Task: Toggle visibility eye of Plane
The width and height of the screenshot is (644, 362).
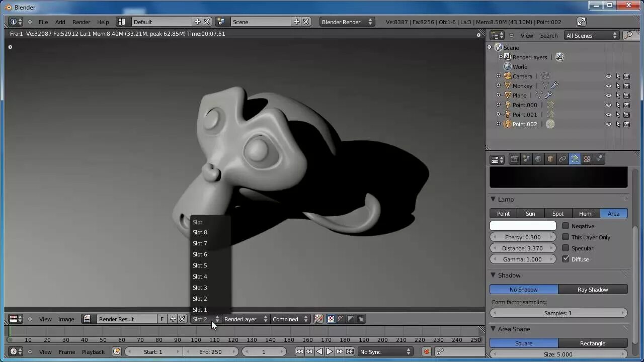Action: click(608, 96)
